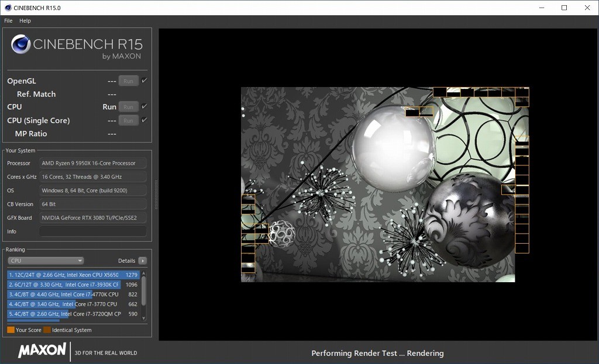This screenshot has height=364, width=599.
Task: Click the MAXON logo in footer
Action: pyautogui.click(x=42, y=351)
